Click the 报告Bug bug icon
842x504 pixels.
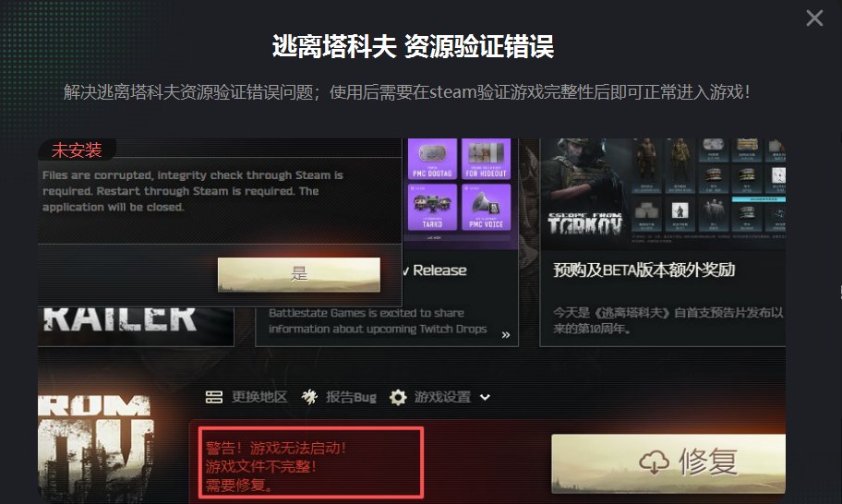click(x=309, y=397)
